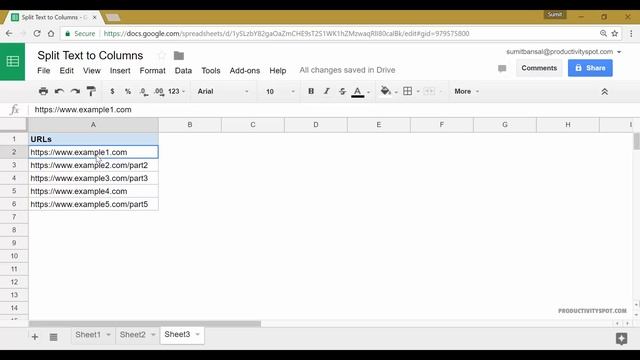
Task: Select cell https://www.example5.com/part5
Action: tap(93, 204)
